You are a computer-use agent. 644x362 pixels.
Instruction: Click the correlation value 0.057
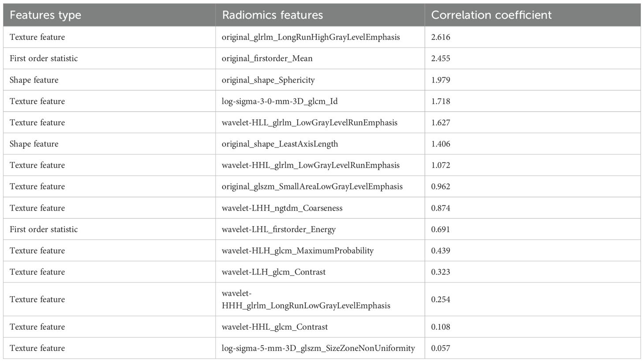[441, 348]
